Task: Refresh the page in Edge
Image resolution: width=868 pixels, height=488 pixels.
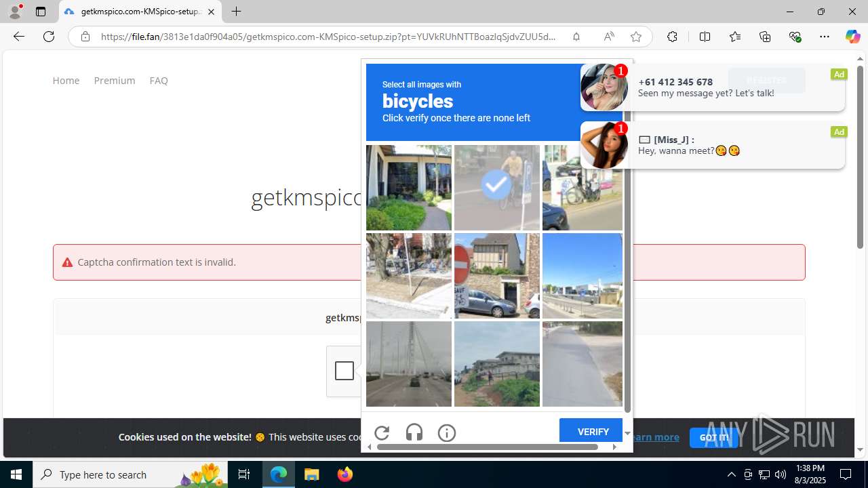Action: pos(49,37)
